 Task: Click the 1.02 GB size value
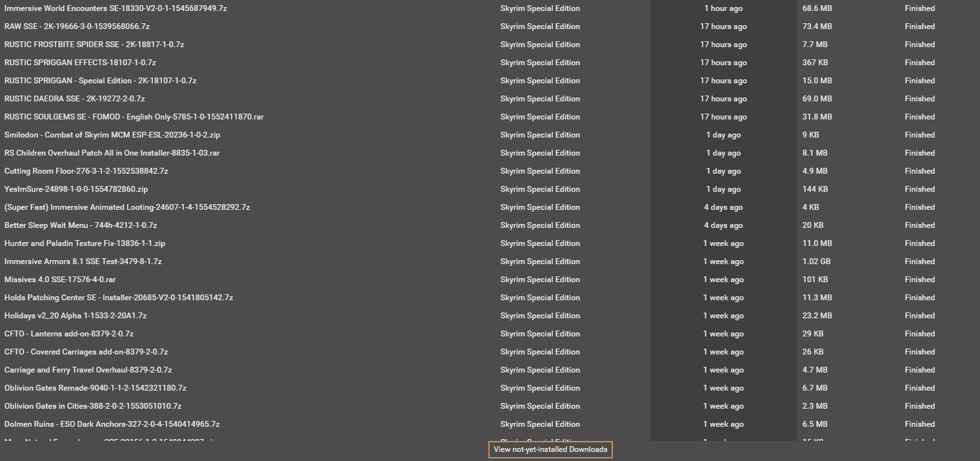point(817,261)
